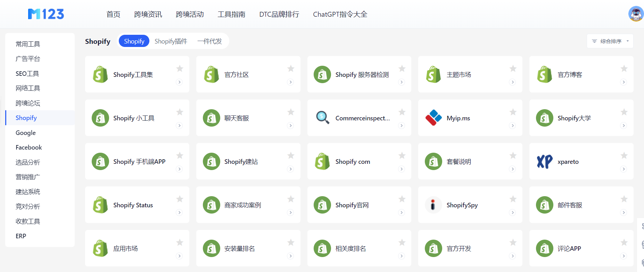This screenshot has height=272, width=644.
Task: Open the 评论APP card
Action: pos(581,248)
